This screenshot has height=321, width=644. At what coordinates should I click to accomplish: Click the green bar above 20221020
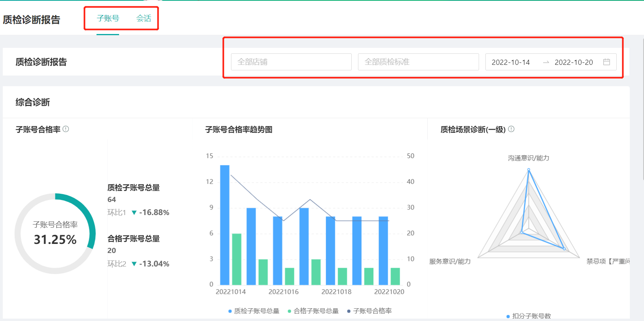click(395, 276)
